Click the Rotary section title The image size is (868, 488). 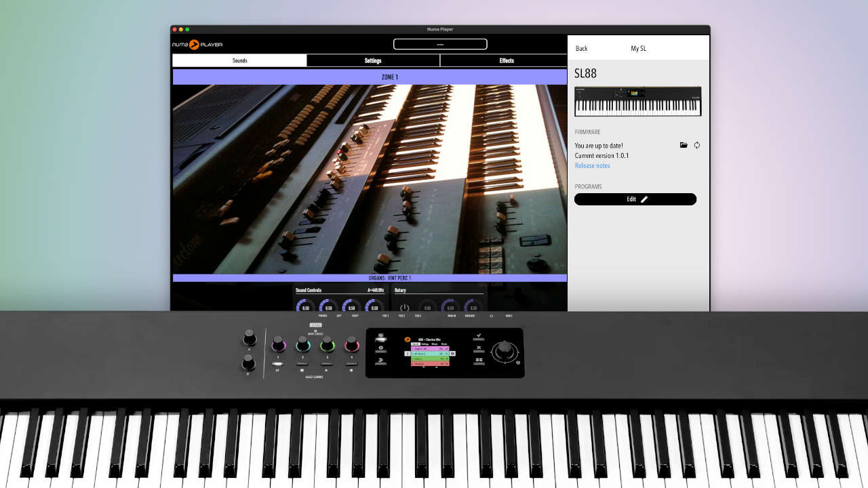point(400,290)
